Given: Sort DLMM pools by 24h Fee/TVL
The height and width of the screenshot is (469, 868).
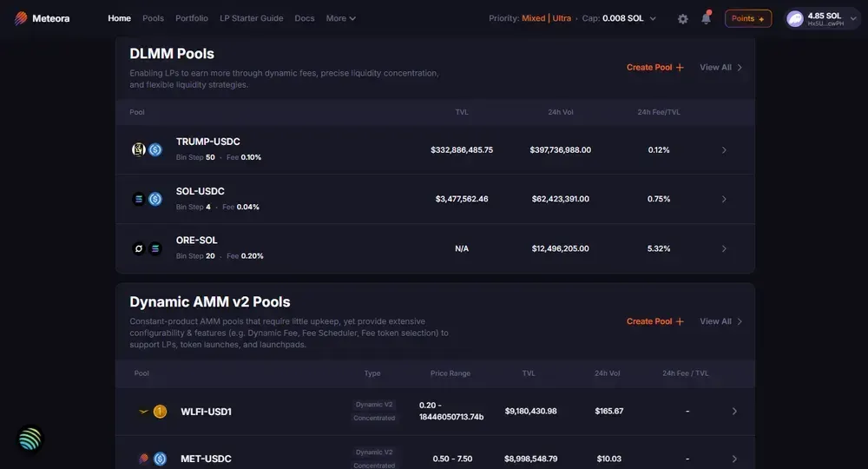Looking at the screenshot, I should coord(659,112).
